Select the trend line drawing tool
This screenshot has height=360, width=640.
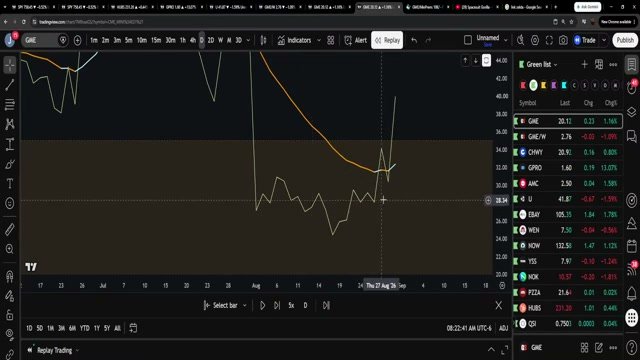coord(10,84)
